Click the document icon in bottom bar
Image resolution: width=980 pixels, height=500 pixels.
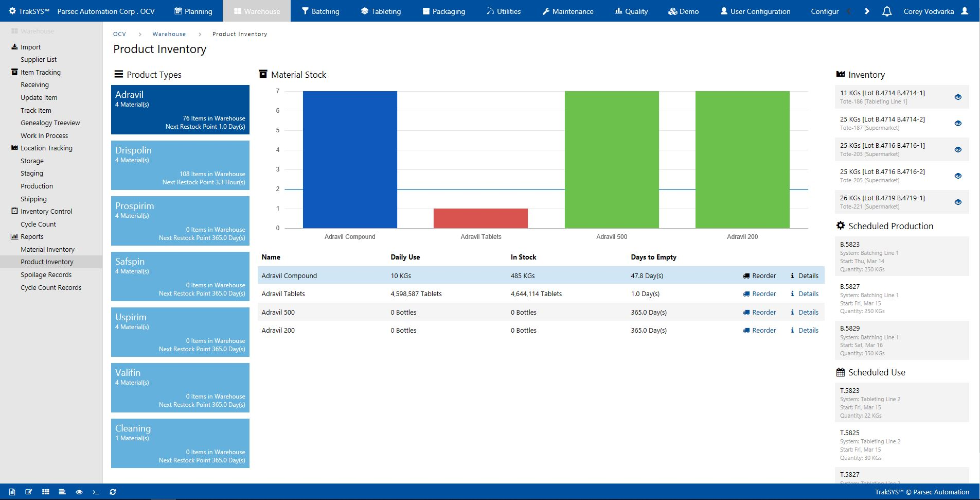12,492
